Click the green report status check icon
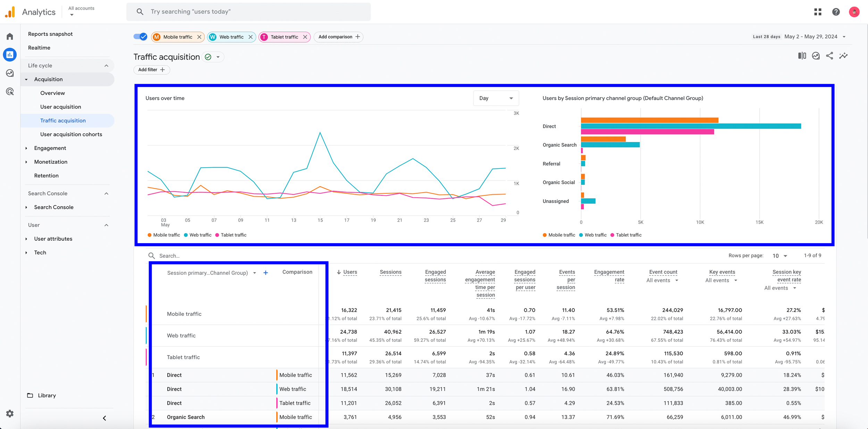The height and width of the screenshot is (429, 868). [x=208, y=57]
